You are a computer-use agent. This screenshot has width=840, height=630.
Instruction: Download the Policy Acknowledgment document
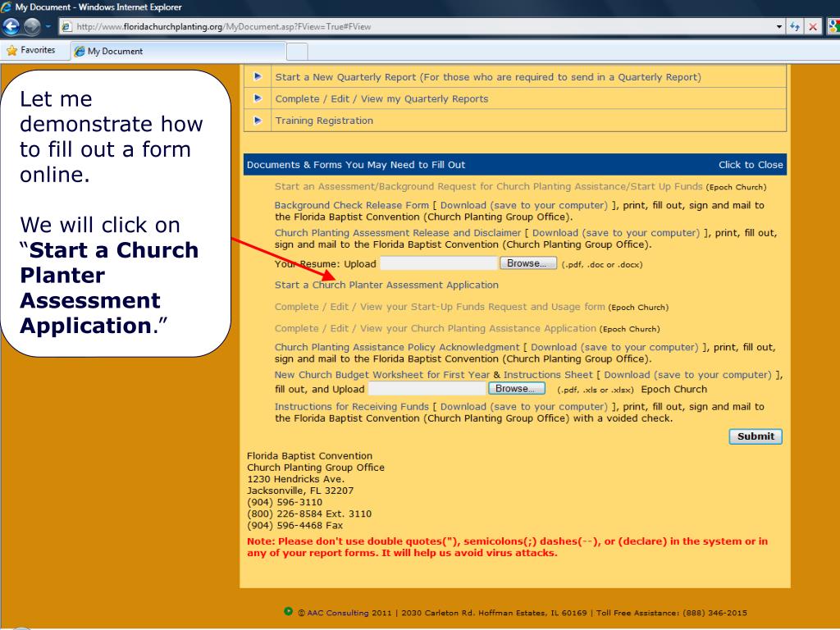click(x=615, y=347)
